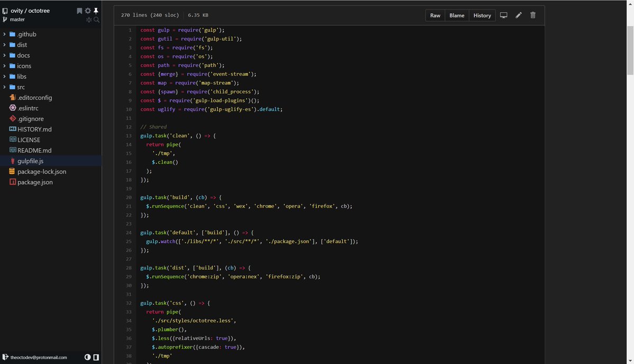This screenshot has width=634, height=364.
Task: Click line number 13
Action: pos(129,136)
